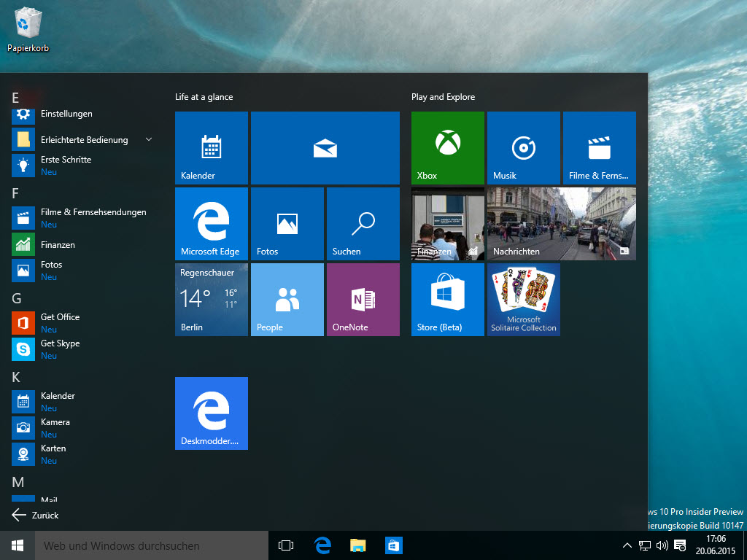Open the Suchen tile

tap(363, 223)
